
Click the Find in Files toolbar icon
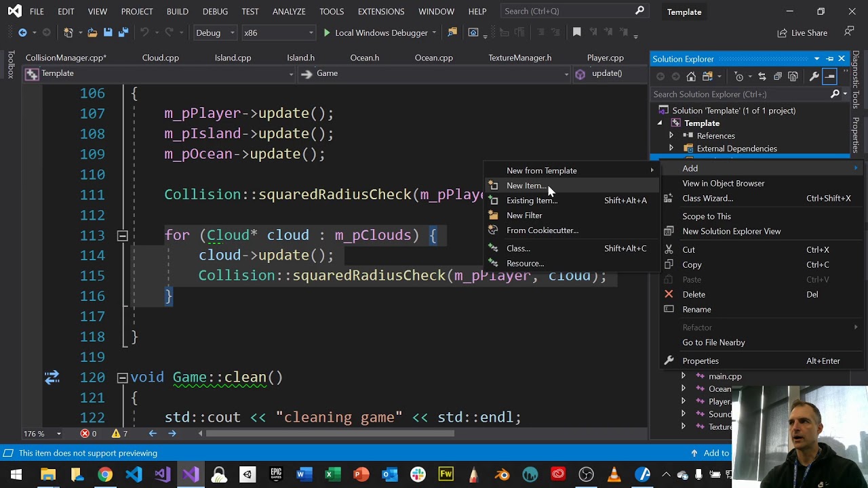pyautogui.click(x=452, y=33)
